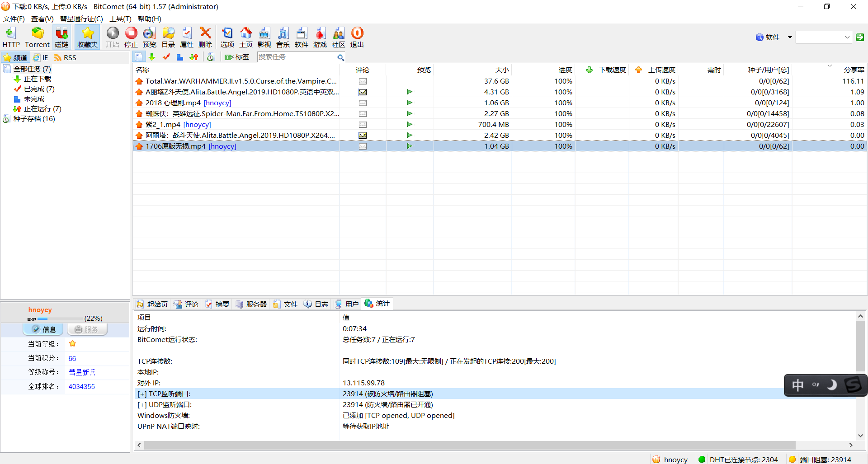Screen dimensions: 868x464
Task: Open 选项 options from the toolbar
Action: 227,37
